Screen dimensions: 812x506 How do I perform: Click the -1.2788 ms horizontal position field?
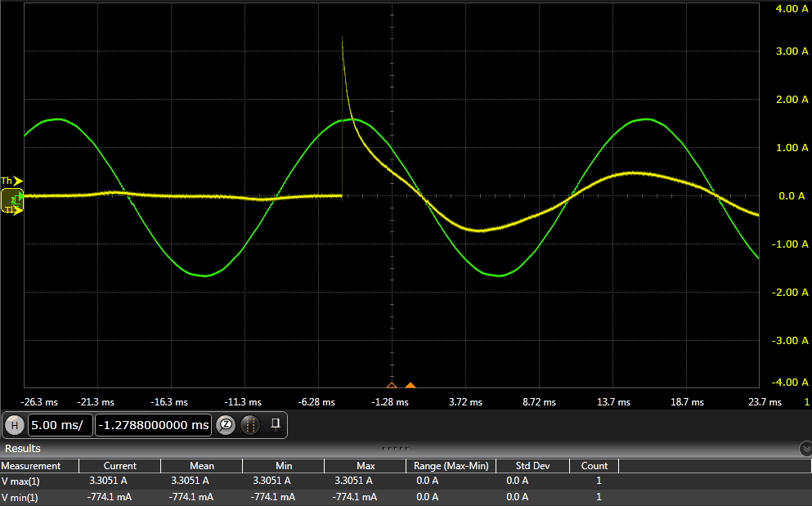pyautogui.click(x=153, y=425)
